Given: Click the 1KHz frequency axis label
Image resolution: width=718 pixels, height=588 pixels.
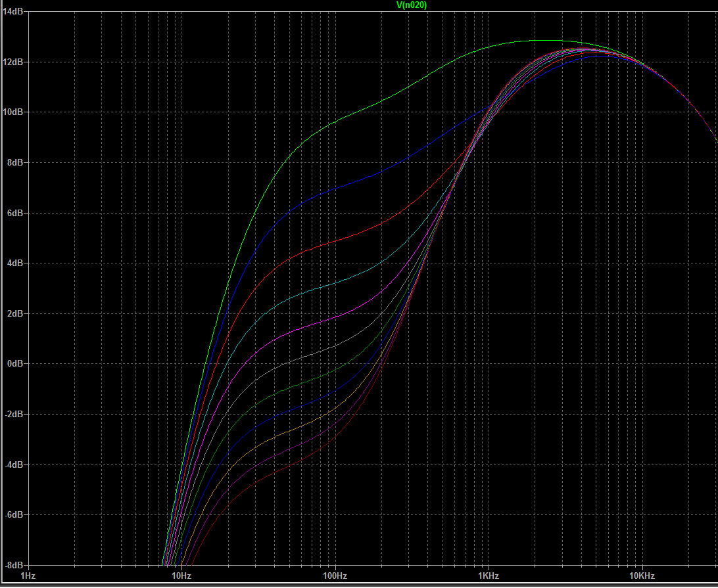Looking at the screenshot, I should tap(488, 576).
